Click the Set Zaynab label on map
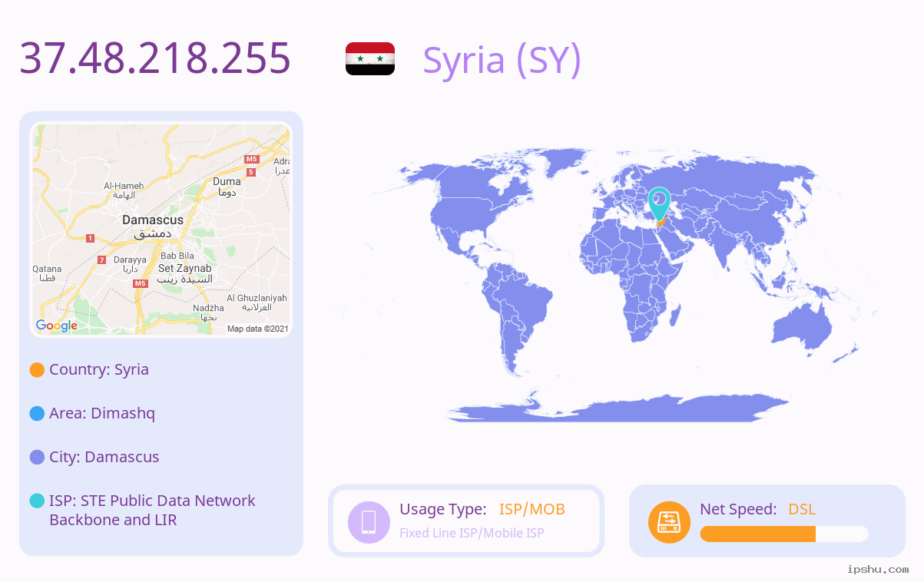The width and height of the screenshot is (924, 582). point(184,268)
